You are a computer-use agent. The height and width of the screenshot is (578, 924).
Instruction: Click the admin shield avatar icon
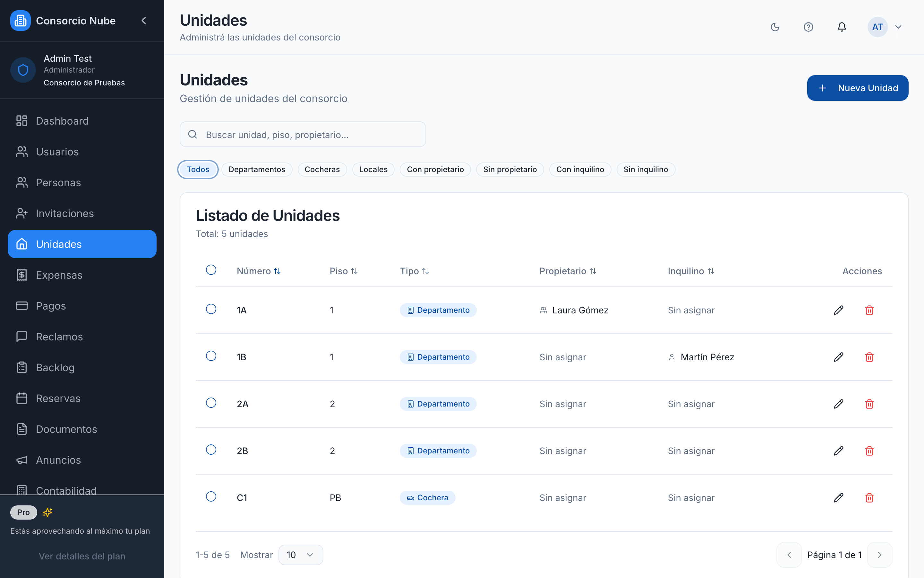23,70
